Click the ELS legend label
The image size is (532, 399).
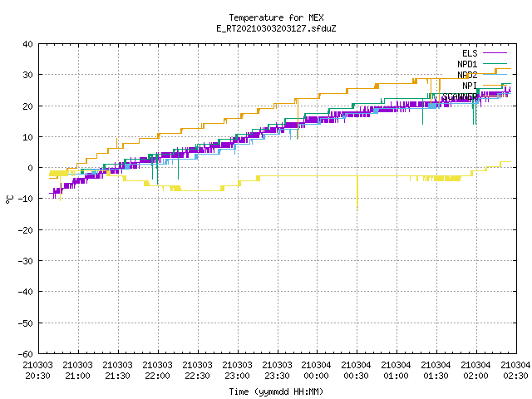(470, 53)
